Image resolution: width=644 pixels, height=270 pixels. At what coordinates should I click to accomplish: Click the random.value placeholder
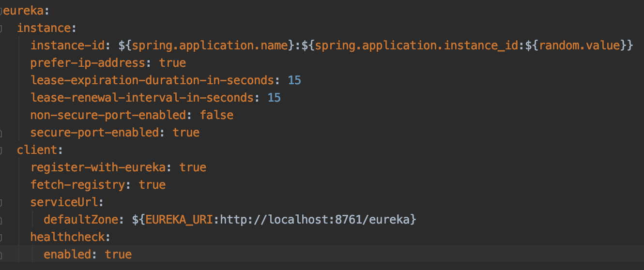point(580,45)
